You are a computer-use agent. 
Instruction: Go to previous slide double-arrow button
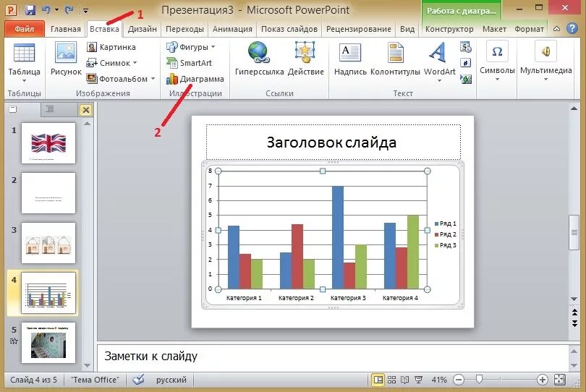[x=574, y=312]
